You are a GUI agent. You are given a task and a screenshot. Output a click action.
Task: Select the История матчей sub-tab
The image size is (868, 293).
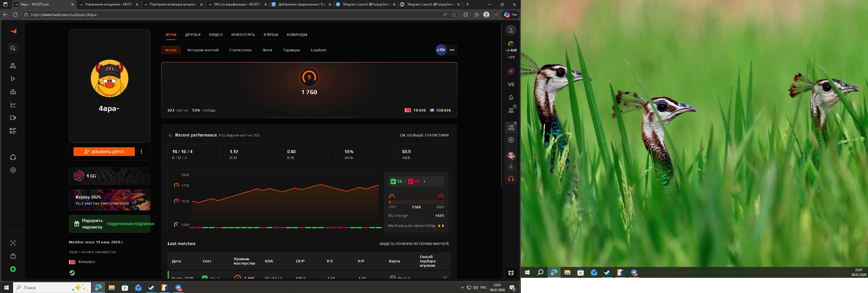(x=203, y=50)
